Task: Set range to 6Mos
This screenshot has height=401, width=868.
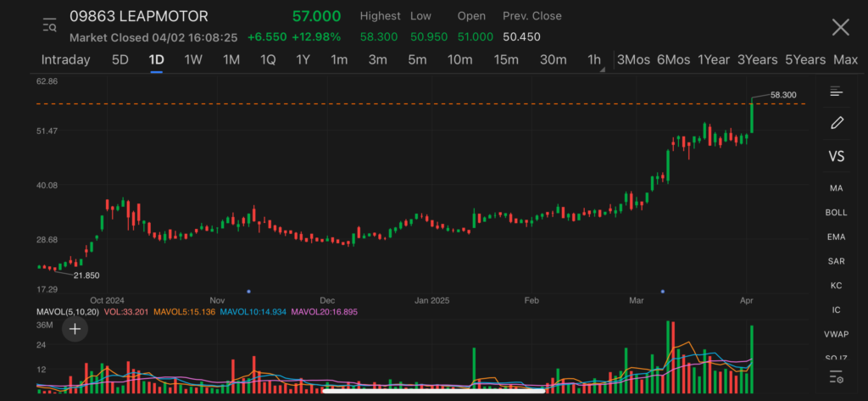Action: pos(674,60)
